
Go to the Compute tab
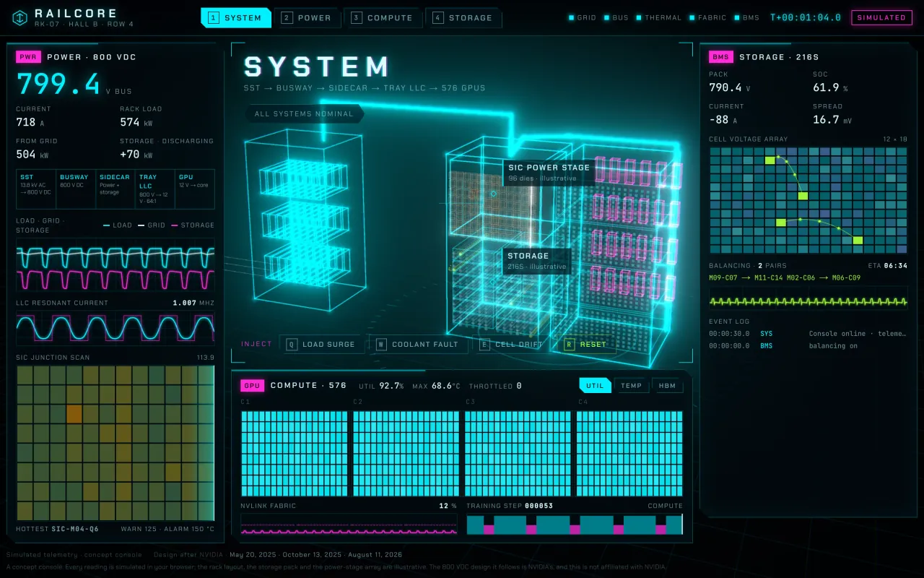383,18
